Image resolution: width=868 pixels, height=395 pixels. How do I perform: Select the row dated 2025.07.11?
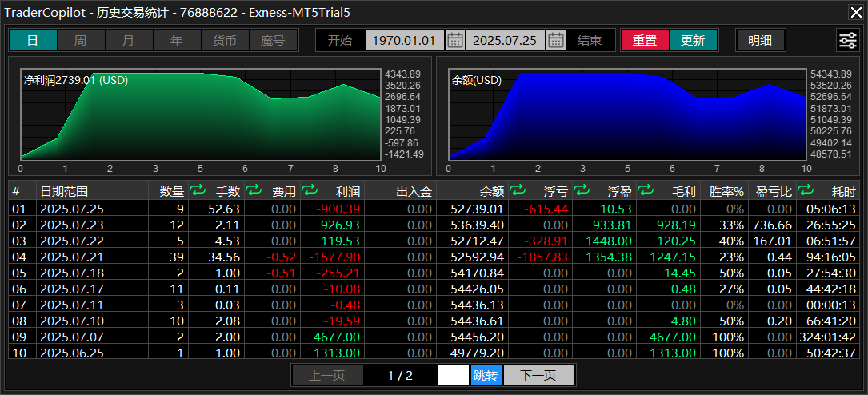point(434,305)
